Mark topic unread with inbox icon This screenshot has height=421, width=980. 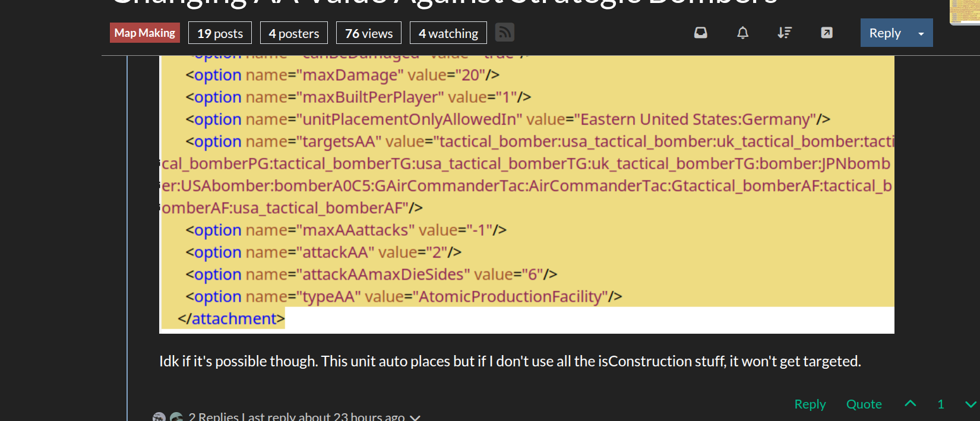[701, 33]
